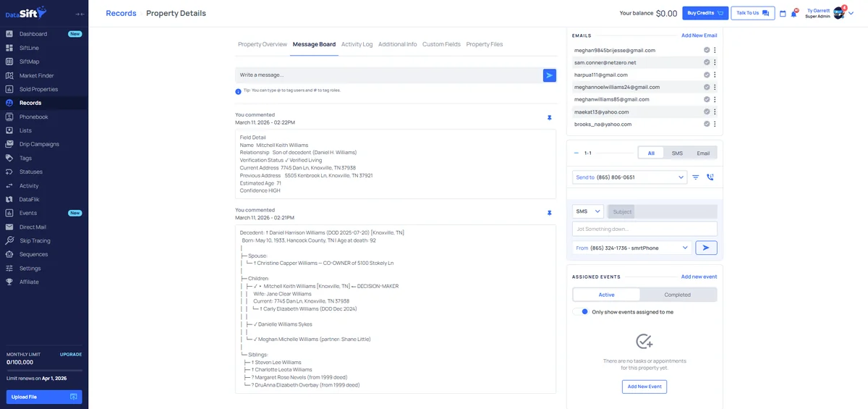Image resolution: width=868 pixels, height=409 pixels.
Task: Show Completed assigned events
Action: click(678, 295)
